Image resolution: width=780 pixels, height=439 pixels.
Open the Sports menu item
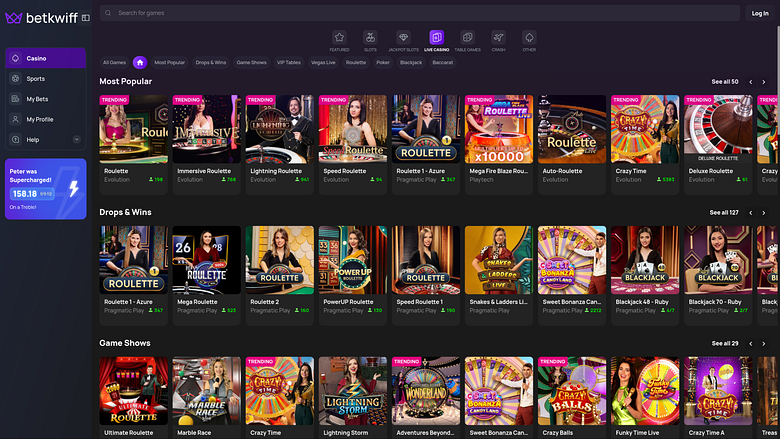coord(45,79)
